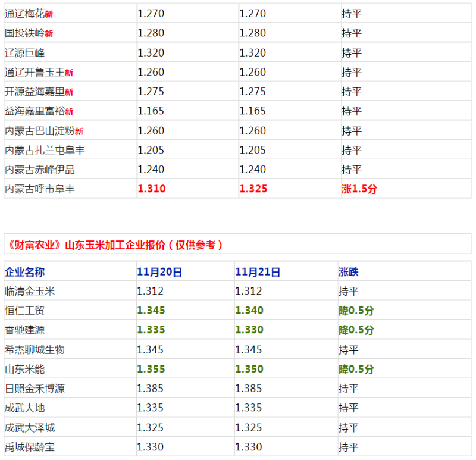Click green price 1.350
The width and height of the screenshot is (476, 460).
pos(249,369)
